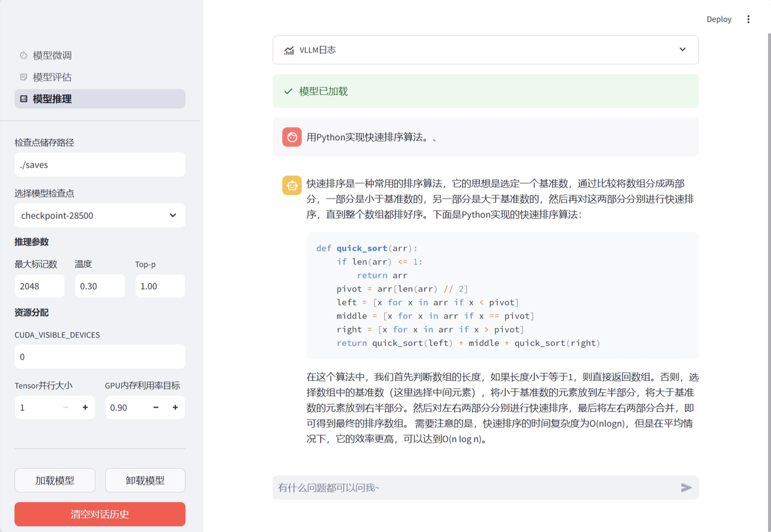Open the checkpoint-28500 dropdown
The image size is (771, 532).
pos(99,215)
